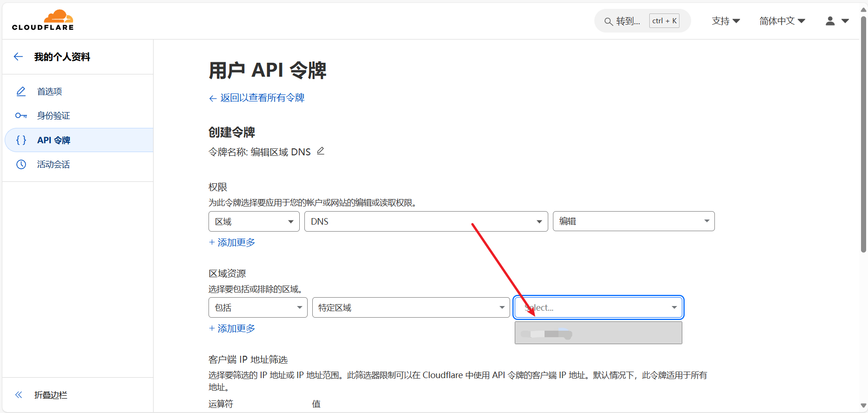Open the 区域 permission scope dropdown
Image resolution: width=868 pixels, height=413 pixels.
[254, 221]
